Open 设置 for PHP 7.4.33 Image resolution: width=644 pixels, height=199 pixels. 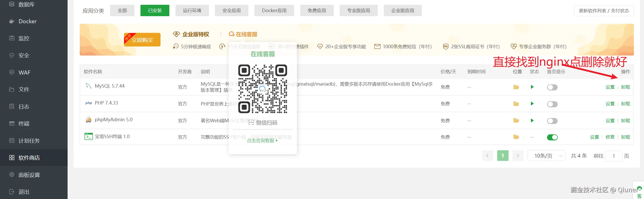click(610, 104)
